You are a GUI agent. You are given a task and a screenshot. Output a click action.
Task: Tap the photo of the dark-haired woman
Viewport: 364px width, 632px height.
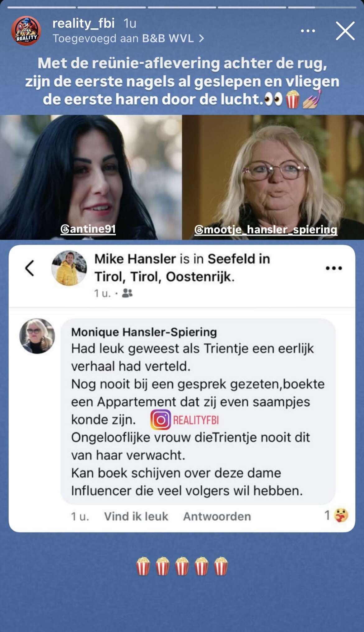[91, 177]
